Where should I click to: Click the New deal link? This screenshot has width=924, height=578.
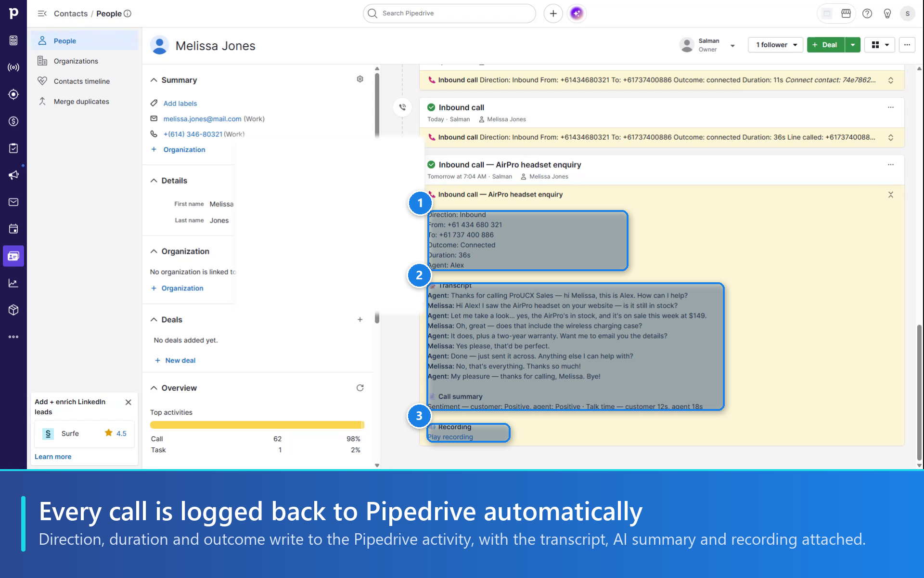(175, 360)
